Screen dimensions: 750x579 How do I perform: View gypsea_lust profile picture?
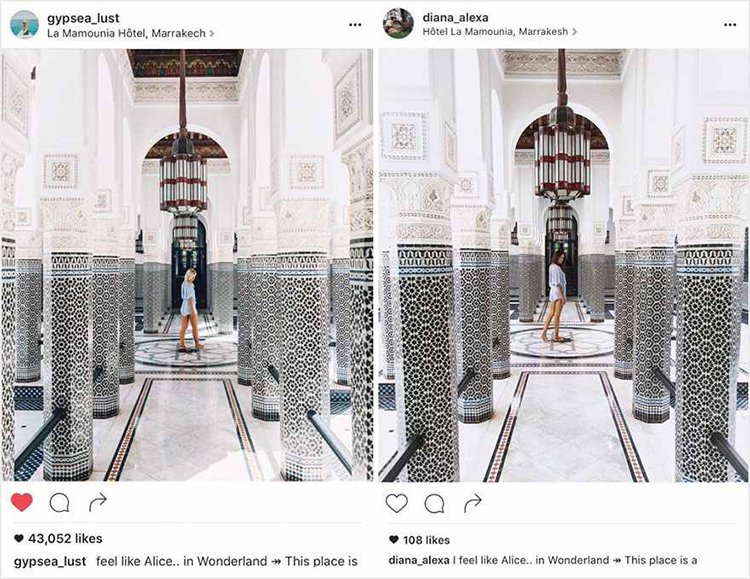click(x=24, y=24)
